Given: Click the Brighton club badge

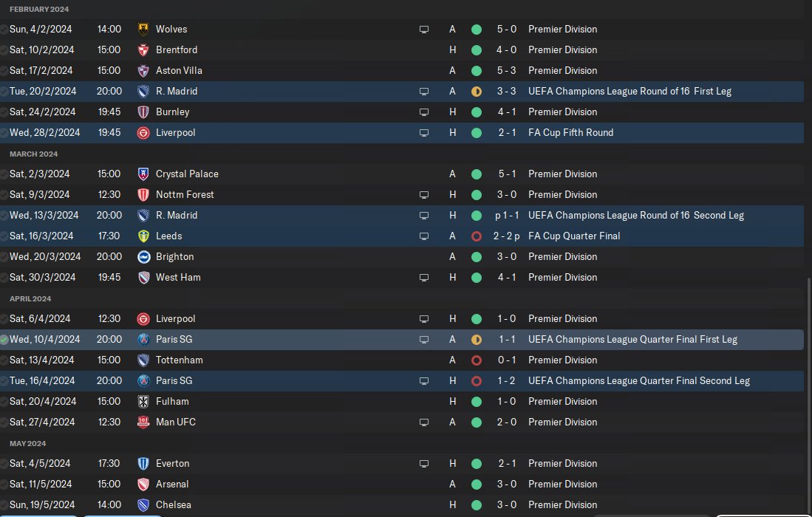Looking at the screenshot, I should click(143, 257).
